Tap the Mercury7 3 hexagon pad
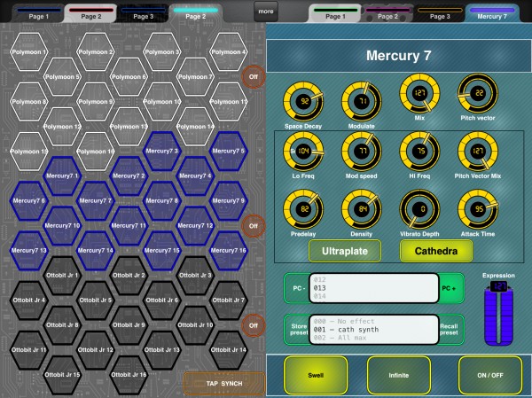This screenshot has height=398, width=532. tap(162, 151)
